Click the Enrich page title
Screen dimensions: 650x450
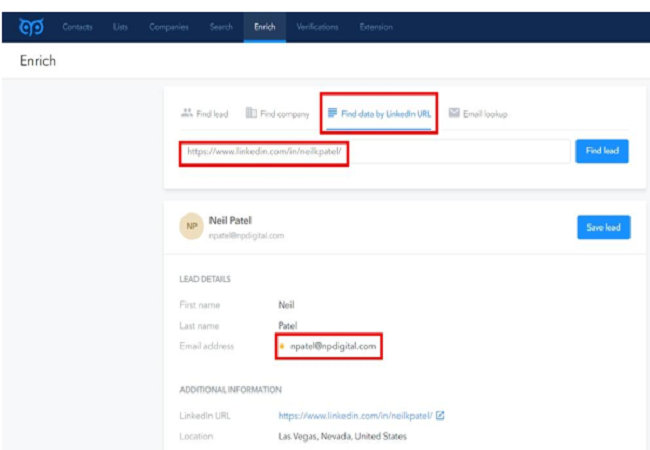38,61
